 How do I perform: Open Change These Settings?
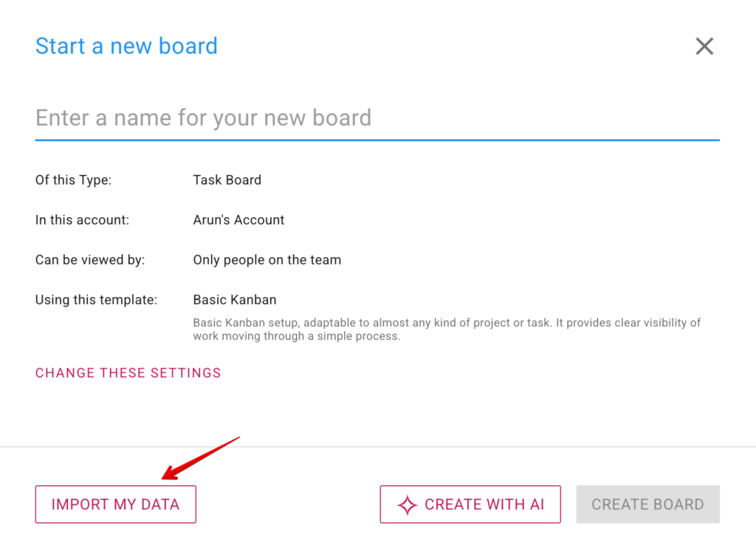point(128,372)
